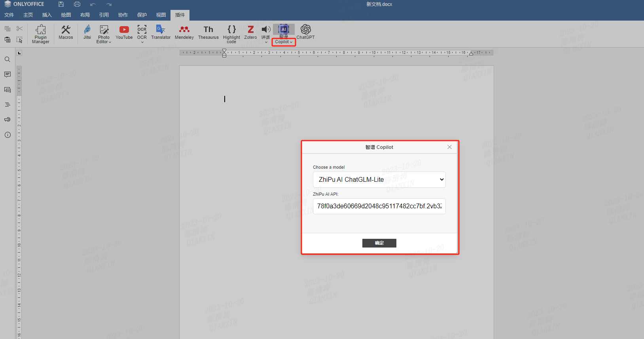Open the Thesaurus plugin
This screenshot has width=644, height=339.
(x=208, y=32)
